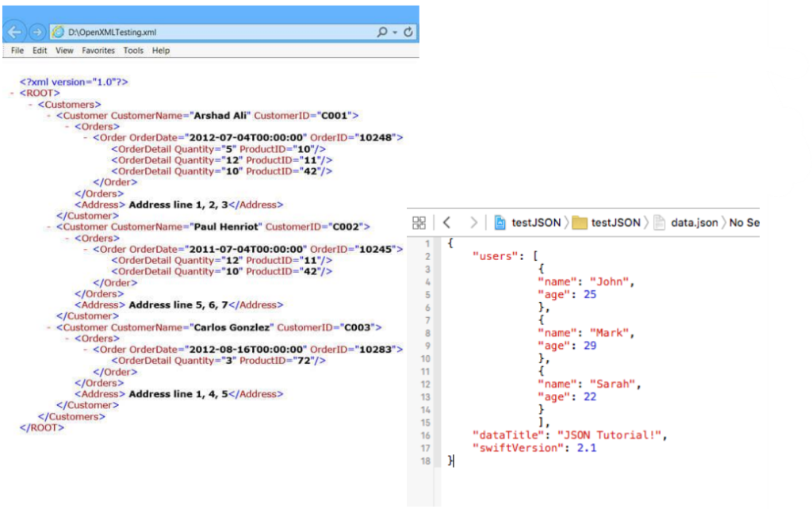This screenshot has width=812, height=509.
Task: Select data.json in the jump bar
Action: click(686, 223)
